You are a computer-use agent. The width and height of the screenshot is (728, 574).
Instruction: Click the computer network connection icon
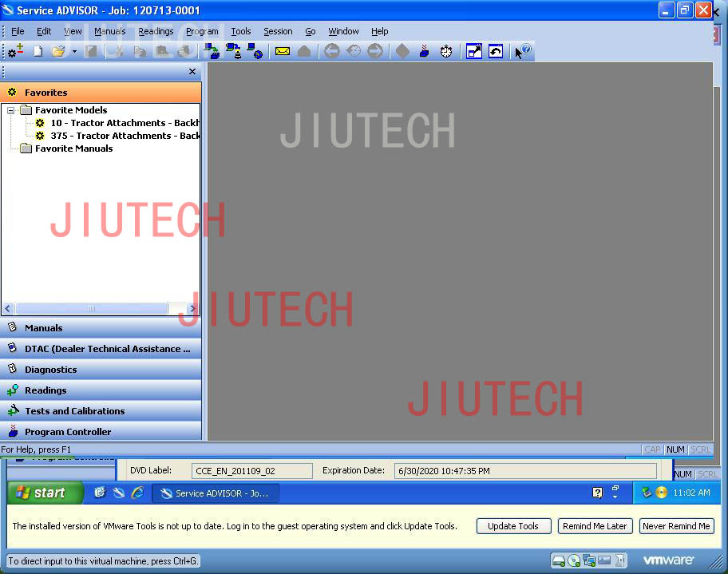point(234,51)
